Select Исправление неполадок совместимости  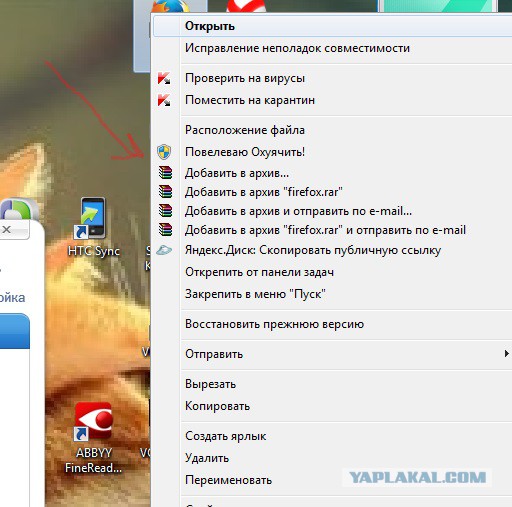point(333,48)
